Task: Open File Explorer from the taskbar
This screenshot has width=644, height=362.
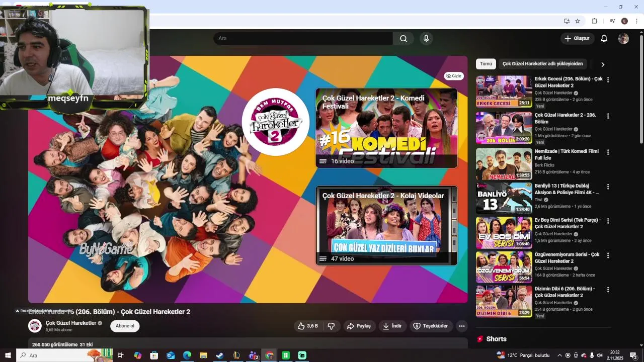Action: pos(203,355)
